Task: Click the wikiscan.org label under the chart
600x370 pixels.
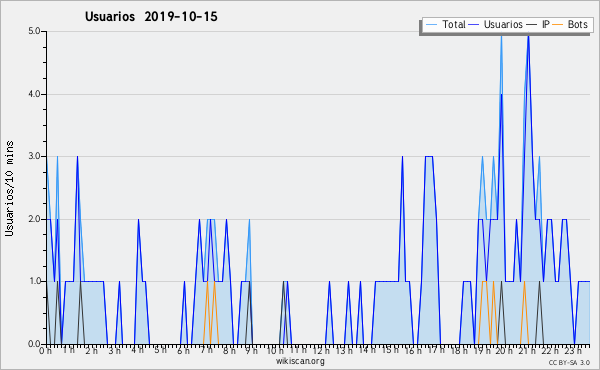Action: click(300, 361)
